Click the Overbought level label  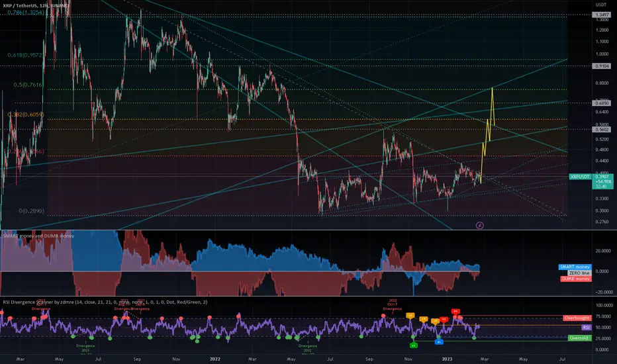[x=577, y=318]
